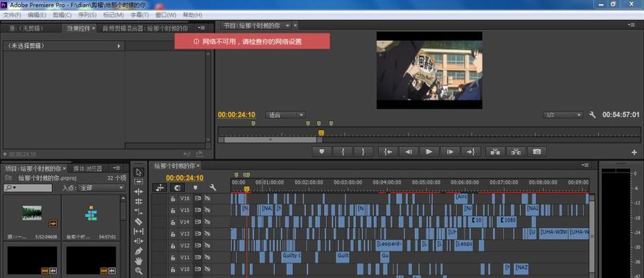Toggle V16 track output eye
The width and height of the screenshot is (644, 278).
tap(207, 198)
